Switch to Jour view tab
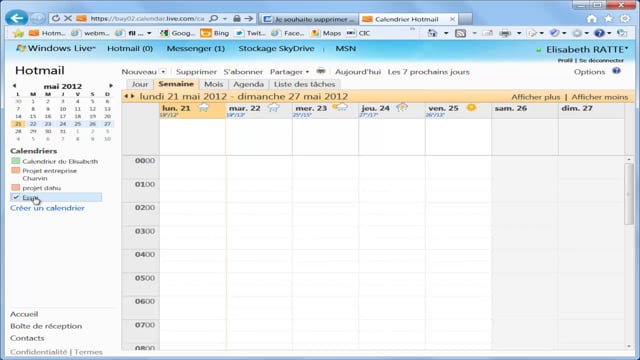The height and width of the screenshot is (360, 640). click(140, 84)
